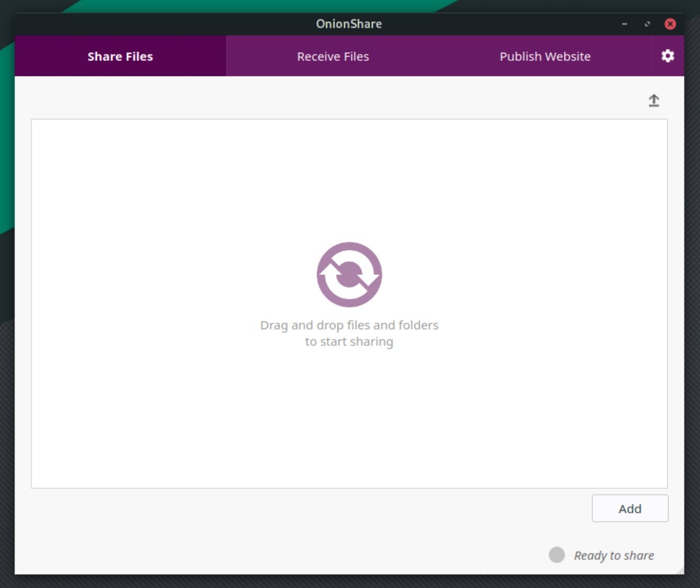Screen dimensions: 700x588
Task: Click the OnionShare window title
Action: pyautogui.click(x=349, y=24)
